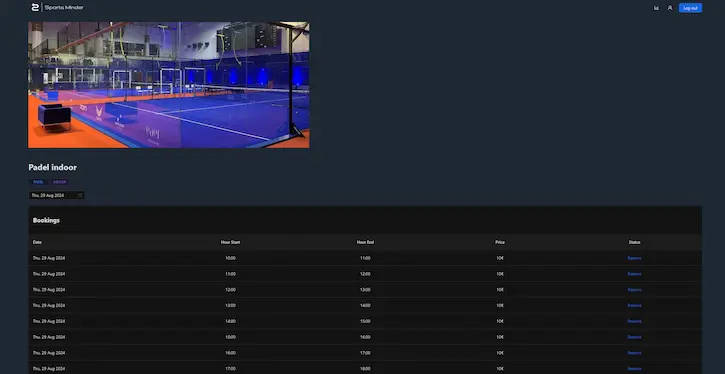Select 10:00 in the Hour Start column

coord(230,258)
